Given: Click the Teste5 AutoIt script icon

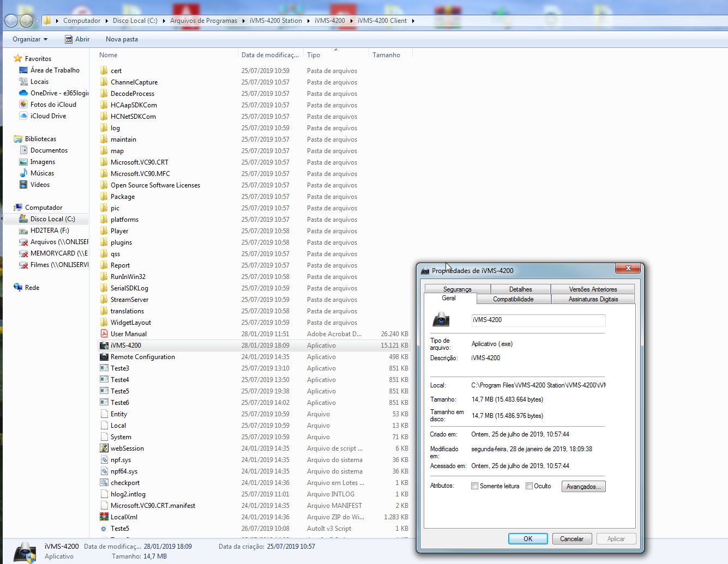Looking at the screenshot, I should (104, 529).
